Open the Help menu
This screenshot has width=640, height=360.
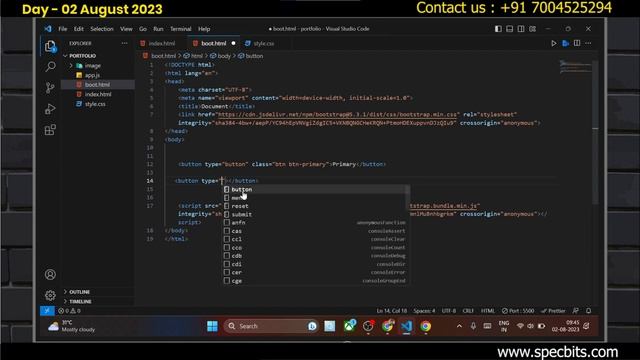[204, 29]
